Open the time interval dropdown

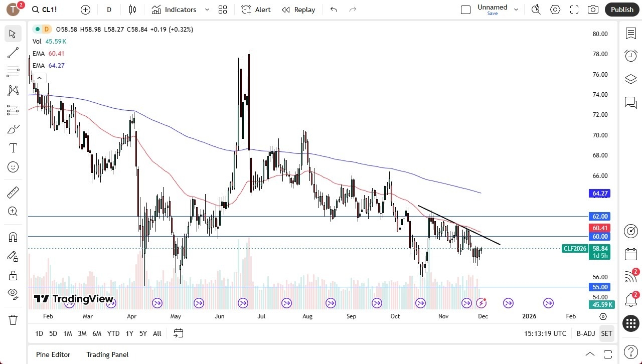108,10
